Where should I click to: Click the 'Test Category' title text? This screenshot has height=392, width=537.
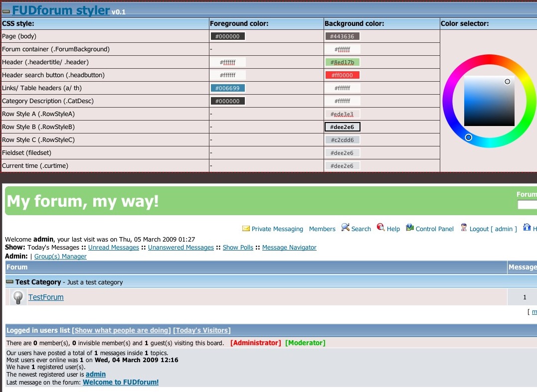pyautogui.click(x=38, y=282)
